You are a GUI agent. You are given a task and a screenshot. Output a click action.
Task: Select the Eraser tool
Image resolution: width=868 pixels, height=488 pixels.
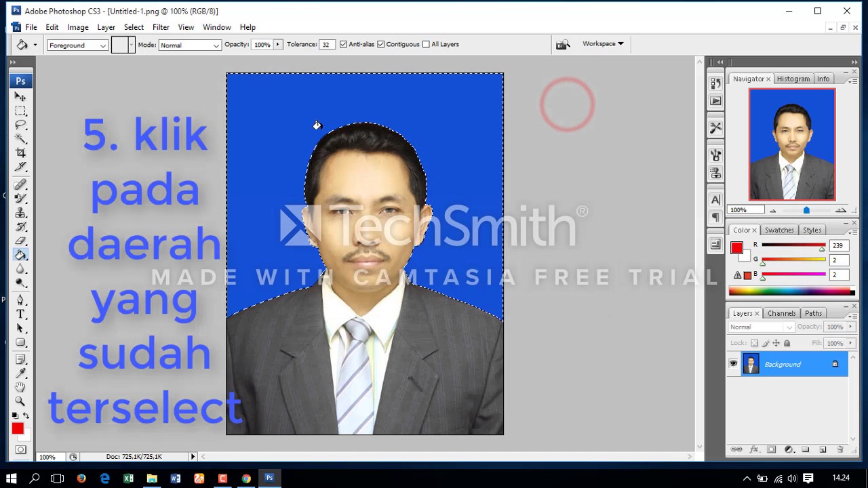tap(20, 241)
